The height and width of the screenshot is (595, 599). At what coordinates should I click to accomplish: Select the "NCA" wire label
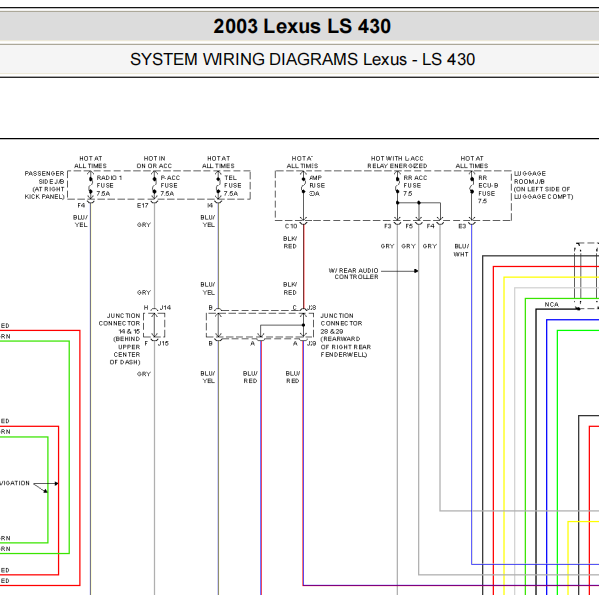[x=552, y=304]
